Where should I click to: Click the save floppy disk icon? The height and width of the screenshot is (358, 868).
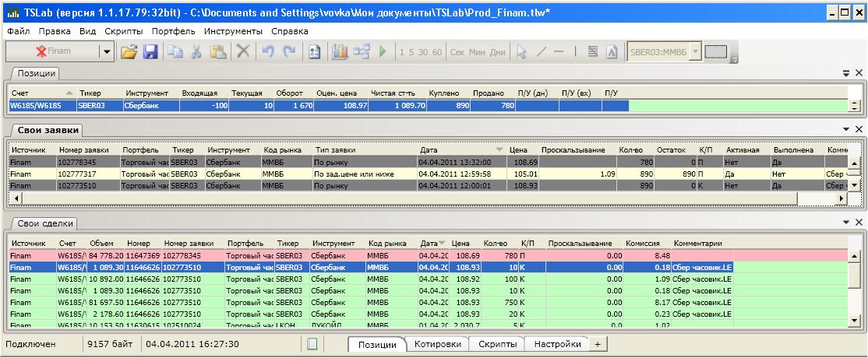[150, 51]
